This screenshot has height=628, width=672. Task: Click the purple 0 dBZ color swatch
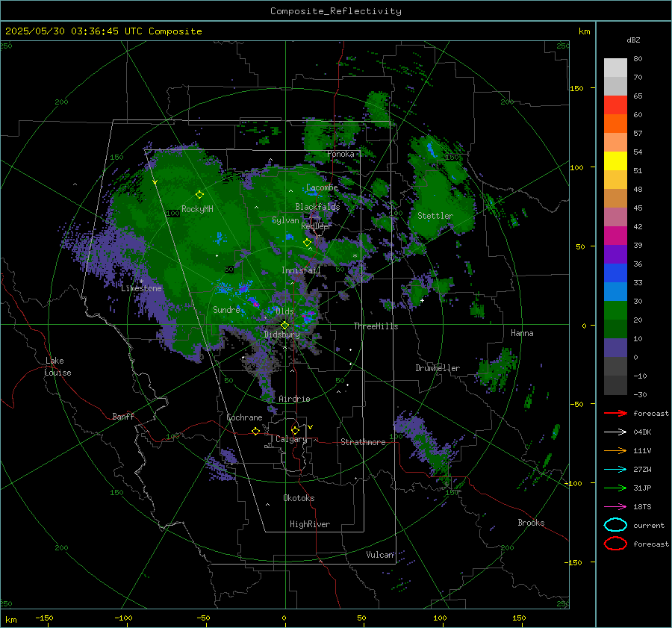pos(615,348)
